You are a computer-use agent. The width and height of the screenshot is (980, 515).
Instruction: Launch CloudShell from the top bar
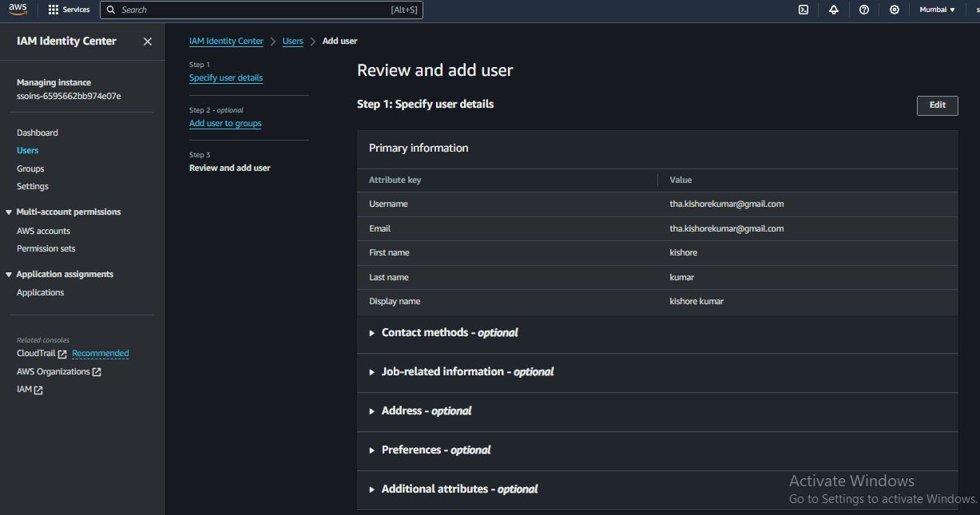pyautogui.click(x=803, y=10)
